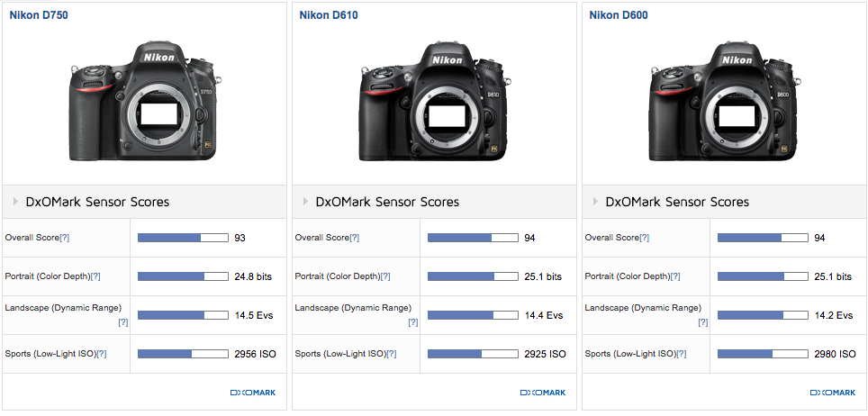Click the Nikon D610 camera image
868x416 pixels.
coord(435,103)
